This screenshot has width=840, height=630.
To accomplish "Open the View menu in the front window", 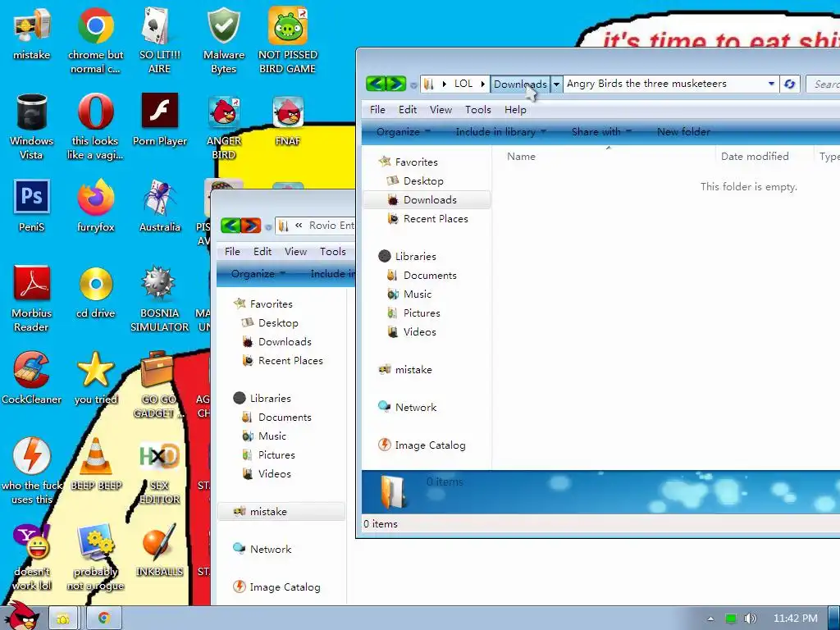I will pos(441,110).
